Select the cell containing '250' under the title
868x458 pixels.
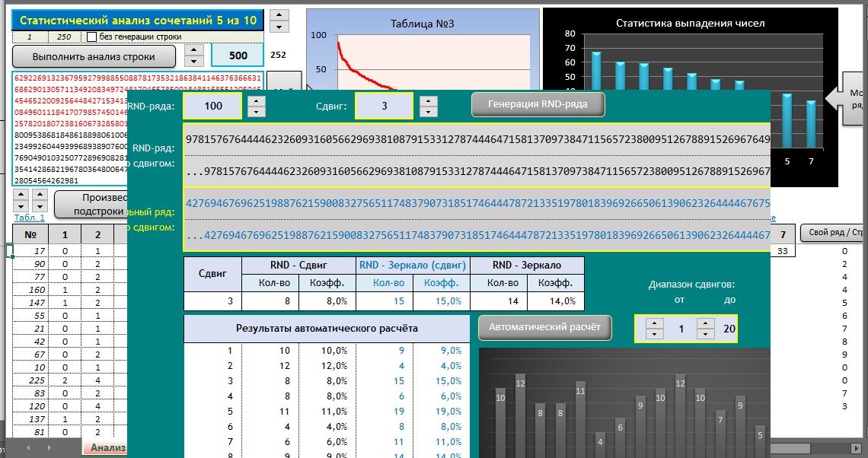pyautogui.click(x=64, y=37)
